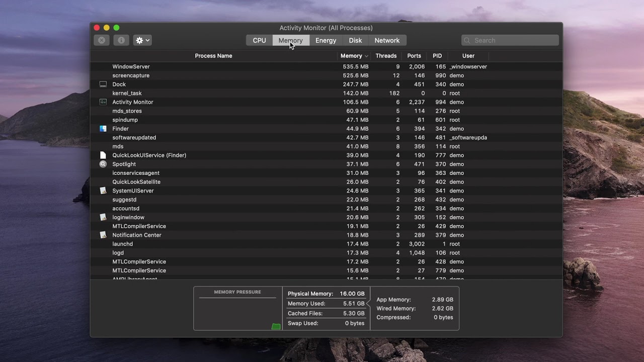Click the loginwindow process icon

103,217
